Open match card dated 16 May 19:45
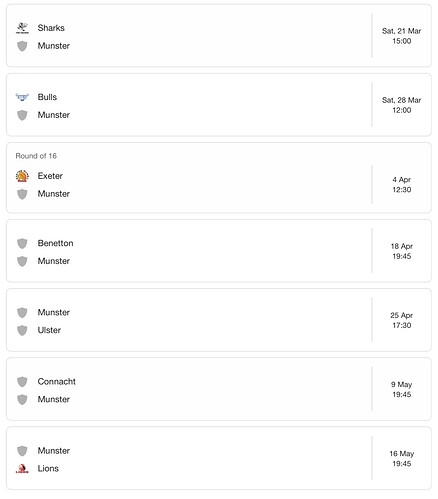 [x=219, y=458]
